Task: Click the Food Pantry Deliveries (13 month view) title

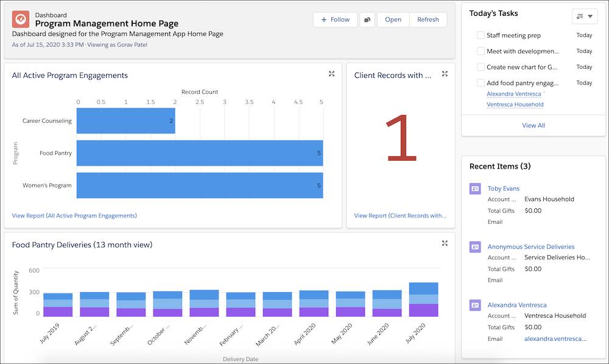Action: tap(82, 245)
